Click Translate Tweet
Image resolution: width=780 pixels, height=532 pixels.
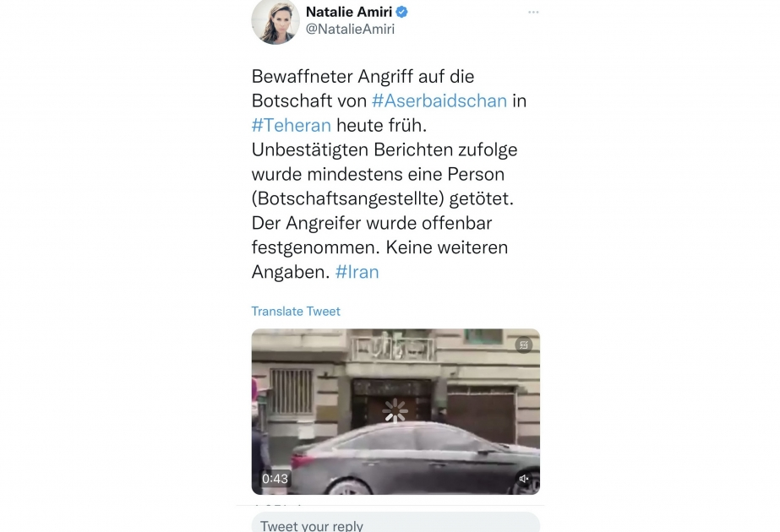point(296,312)
